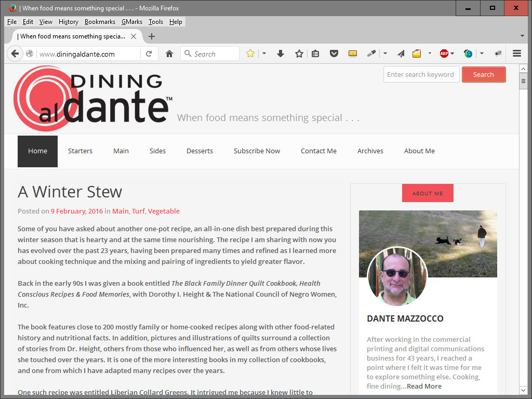The image size is (532, 399).
Task: Click the browser Back arrow button
Action: coord(15,54)
